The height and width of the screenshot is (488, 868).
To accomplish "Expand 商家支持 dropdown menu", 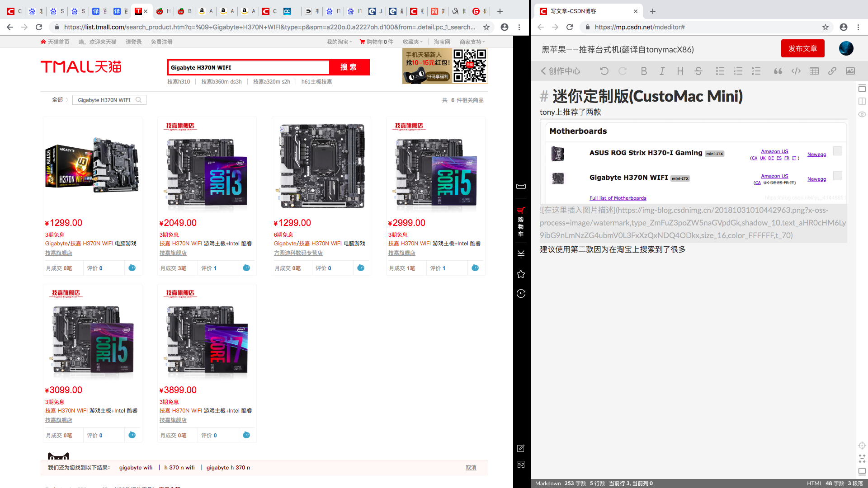I will [472, 42].
